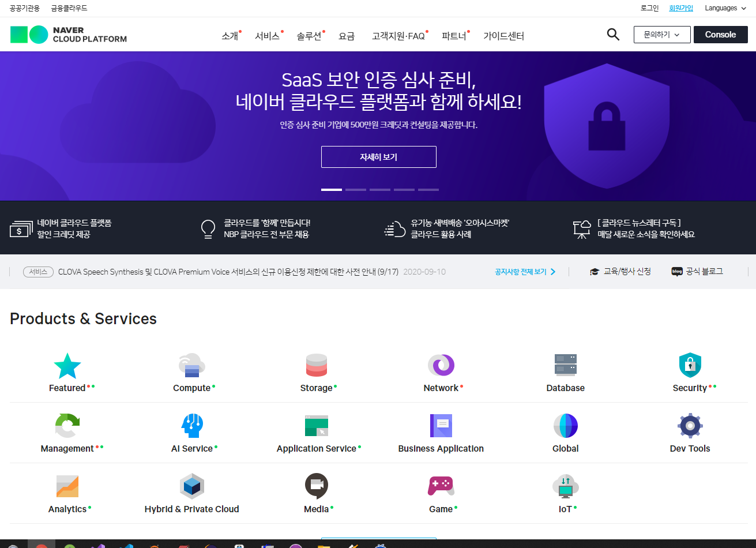
Task: Open the Security shield icon
Action: pyautogui.click(x=690, y=366)
